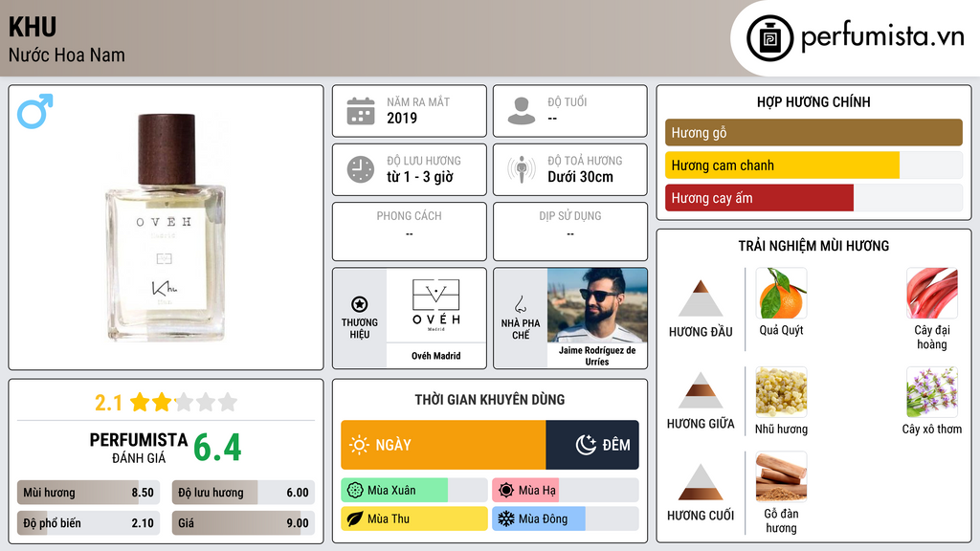Click the Độ lưu hương 6.00 score bar
980x551 pixels.
243,493
